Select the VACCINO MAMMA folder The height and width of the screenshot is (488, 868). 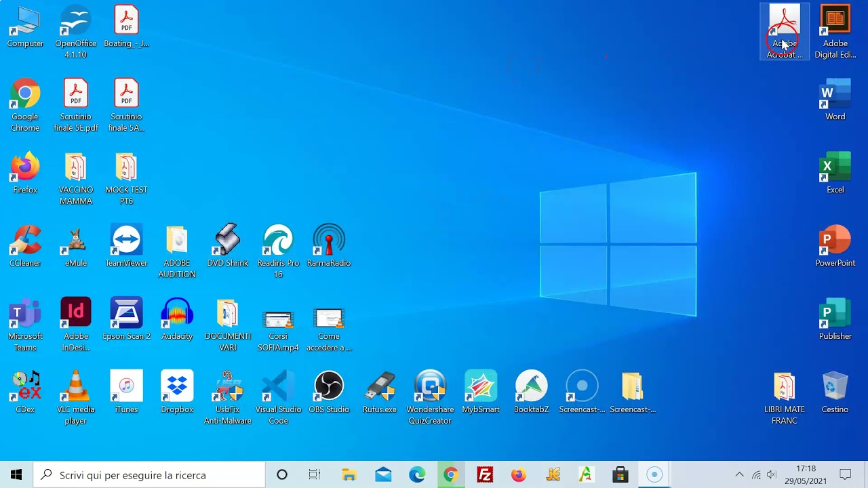pos(75,179)
